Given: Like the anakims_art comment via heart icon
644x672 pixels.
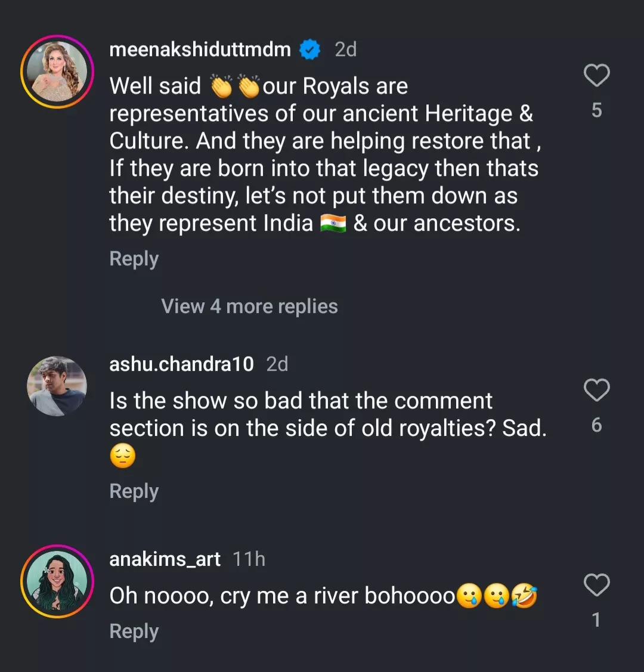Looking at the screenshot, I should click(x=596, y=585).
